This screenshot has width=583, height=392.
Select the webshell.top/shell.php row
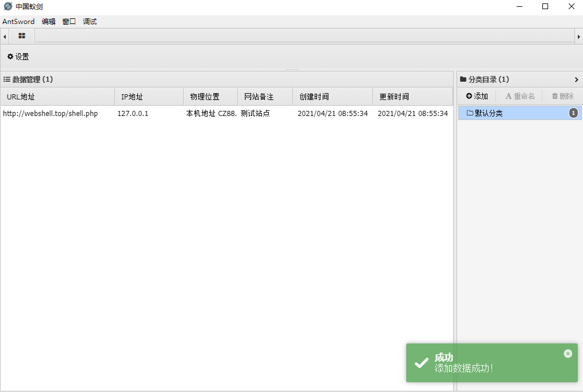click(50, 114)
